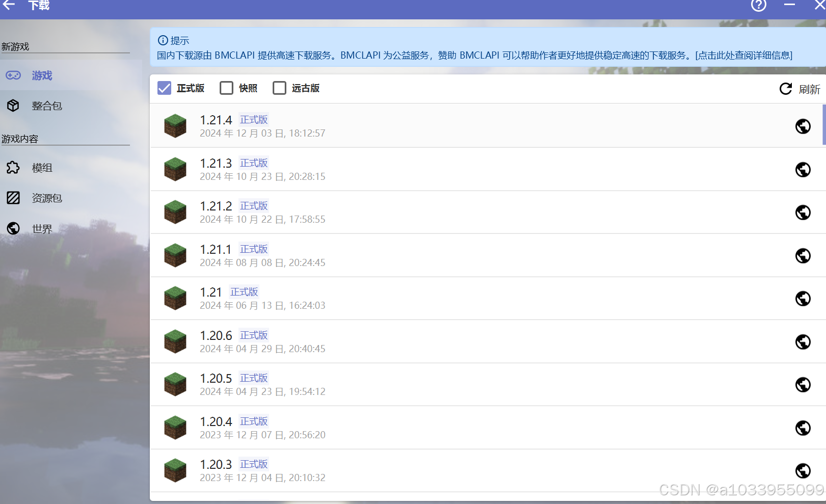Select version 1.21.4 title text
This screenshot has height=504, width=826.
216,120
